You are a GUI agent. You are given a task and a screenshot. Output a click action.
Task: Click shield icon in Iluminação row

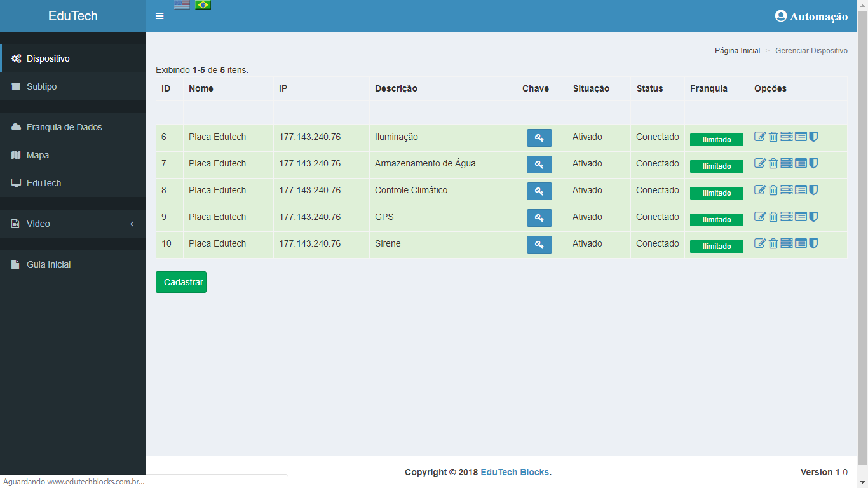[813, 137]
